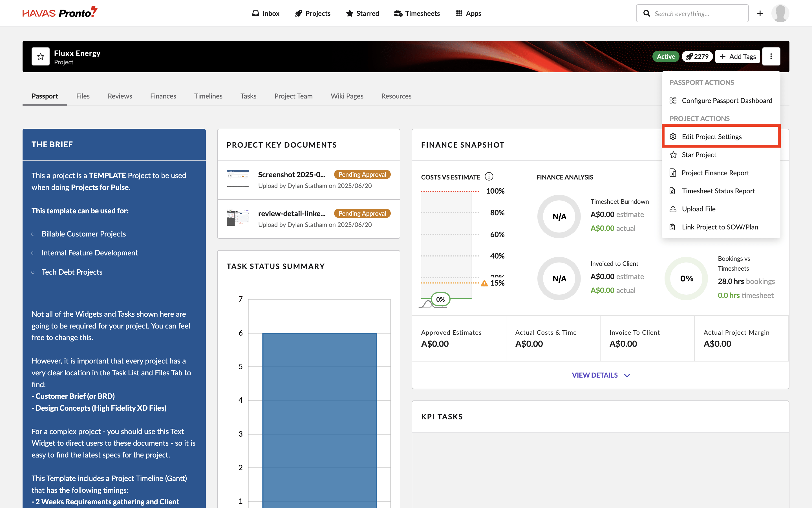The height and width of the screenshot is (508, 812).
Task: Select Link Project to SOW/Plan
Action: pyautogui.click(x=721, y=227)
